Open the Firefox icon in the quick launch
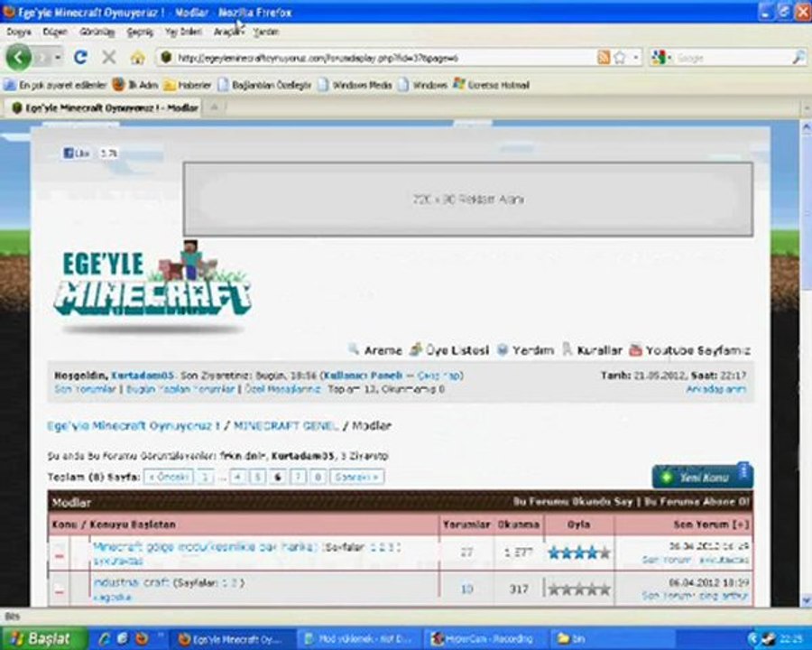This screenshot has width=812, height=650. (x=142, y=638)
